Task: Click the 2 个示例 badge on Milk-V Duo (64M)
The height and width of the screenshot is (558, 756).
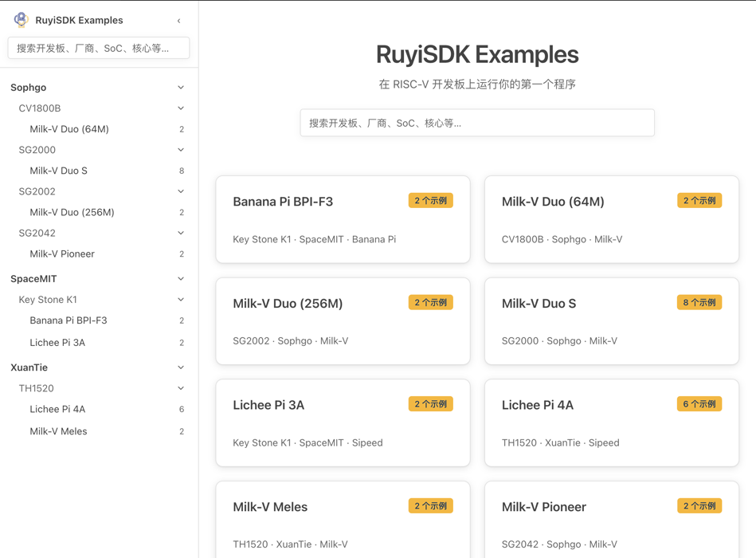Action: pyautogui.click(x=699, y=201)
